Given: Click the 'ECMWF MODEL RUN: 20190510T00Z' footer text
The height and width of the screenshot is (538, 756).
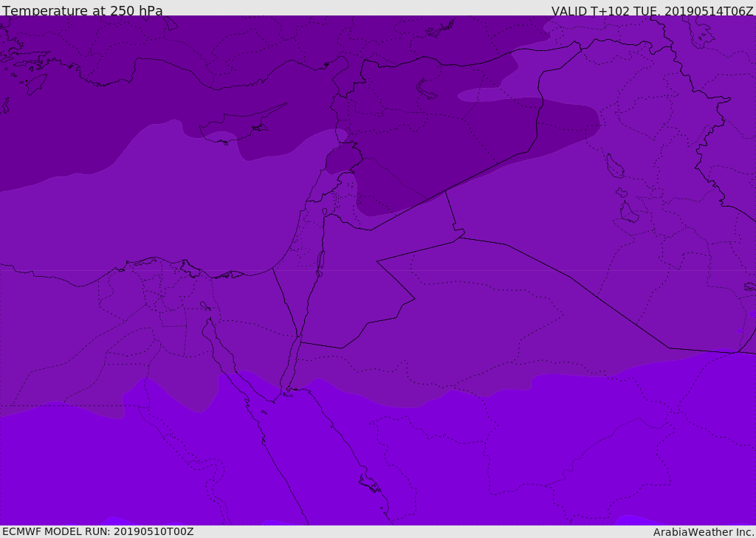Looking at the screenshot, I should (98, 531).
